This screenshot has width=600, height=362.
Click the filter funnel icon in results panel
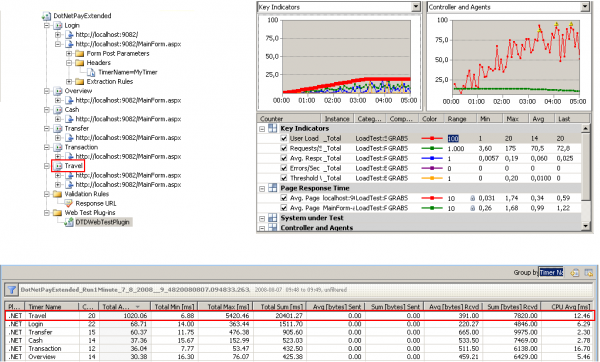11,290
